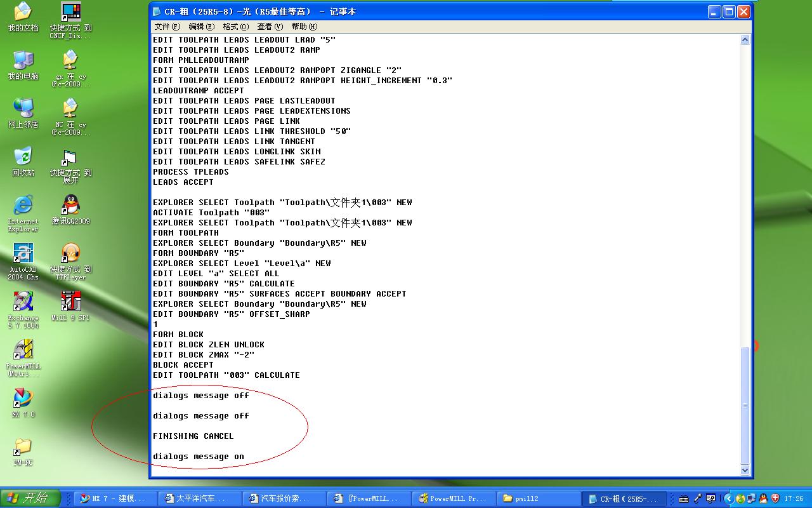The width and height of the screenshot is (812, 508).
Task: Switch to the NX 7 - 建模 taskbar window
Action: [115, 498]
